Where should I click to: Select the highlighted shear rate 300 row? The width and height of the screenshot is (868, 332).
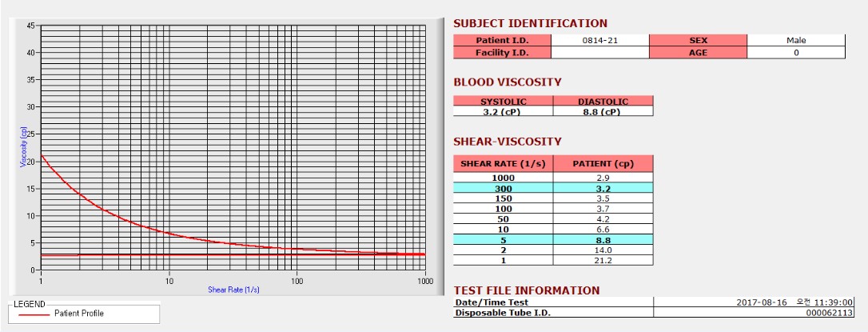pos(553,189)
